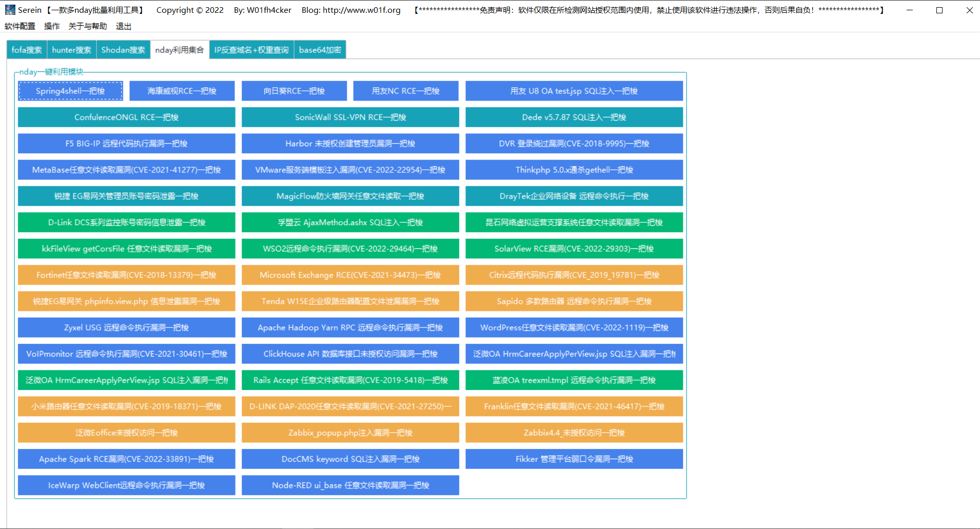The height and width of the screenshot is (529, 980).
Task: Click blue 泛微OA HrmCareerApplyPerView.jsp button
Action: [x=574, y=354]
